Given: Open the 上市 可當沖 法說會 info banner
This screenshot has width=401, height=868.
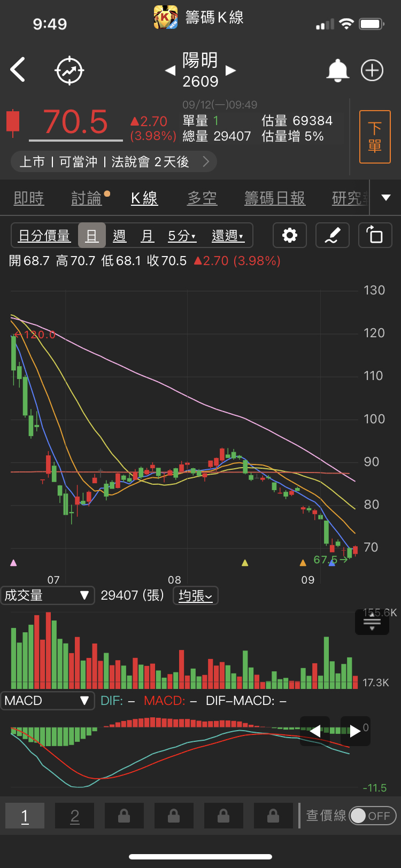Looking at the screenshot, I should [x=114, y=162].
